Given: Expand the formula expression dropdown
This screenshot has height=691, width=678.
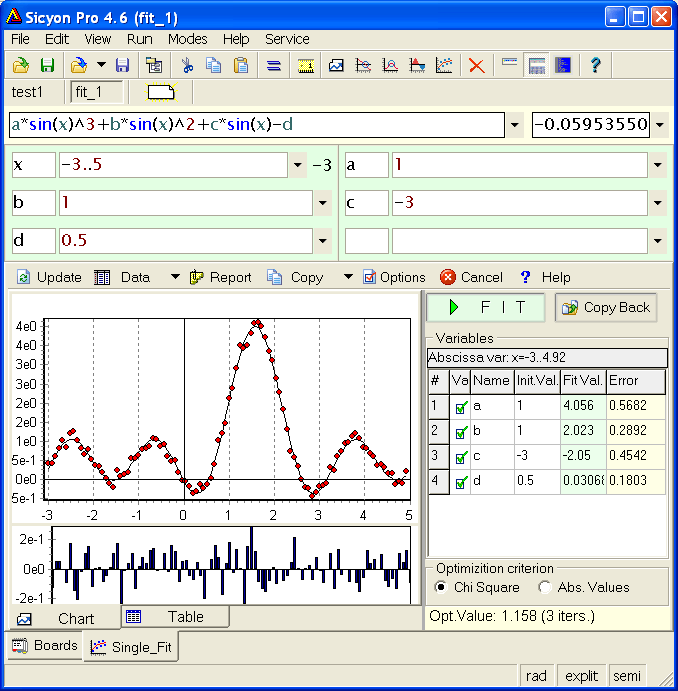Looking at the screenshot, I should coord(515,126).
